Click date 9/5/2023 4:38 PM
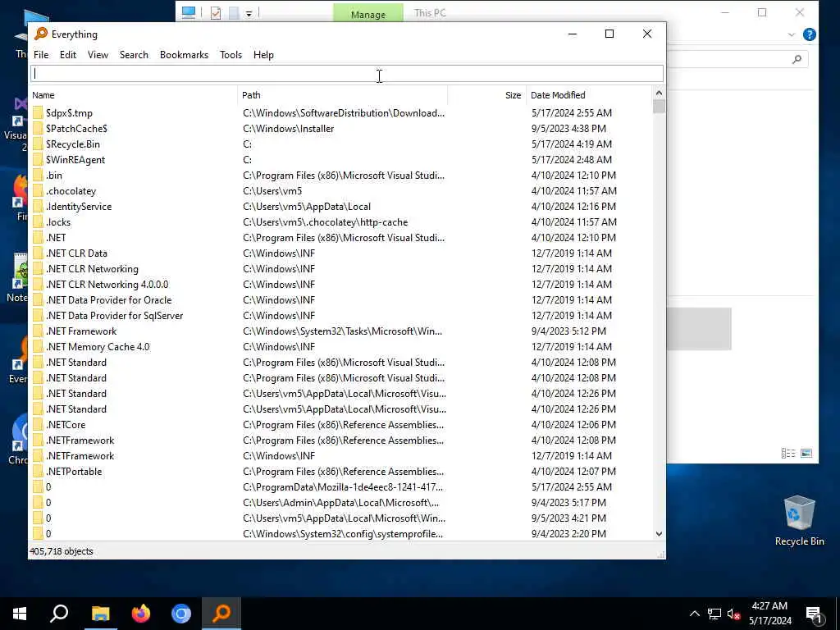 tap(568, 129)
